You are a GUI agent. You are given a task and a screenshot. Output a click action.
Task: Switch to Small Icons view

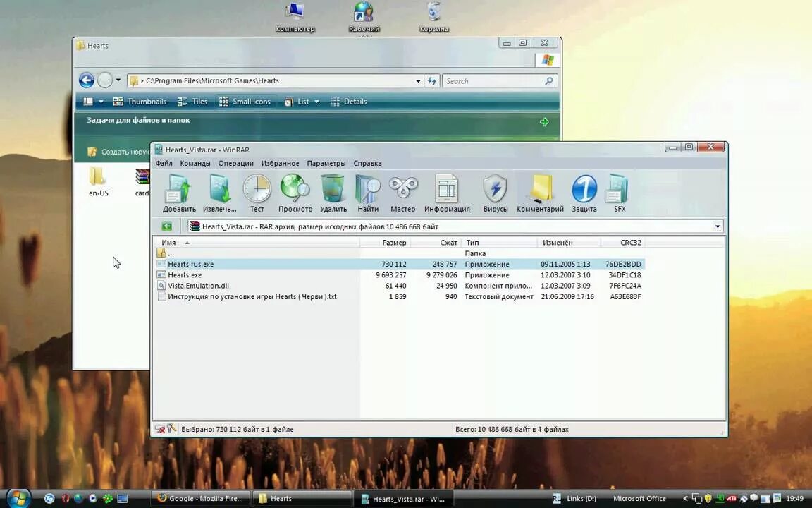(x=245, y=102)
